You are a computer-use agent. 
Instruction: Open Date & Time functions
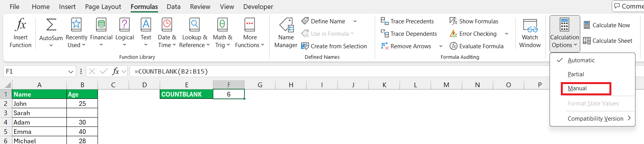(167, 33)
